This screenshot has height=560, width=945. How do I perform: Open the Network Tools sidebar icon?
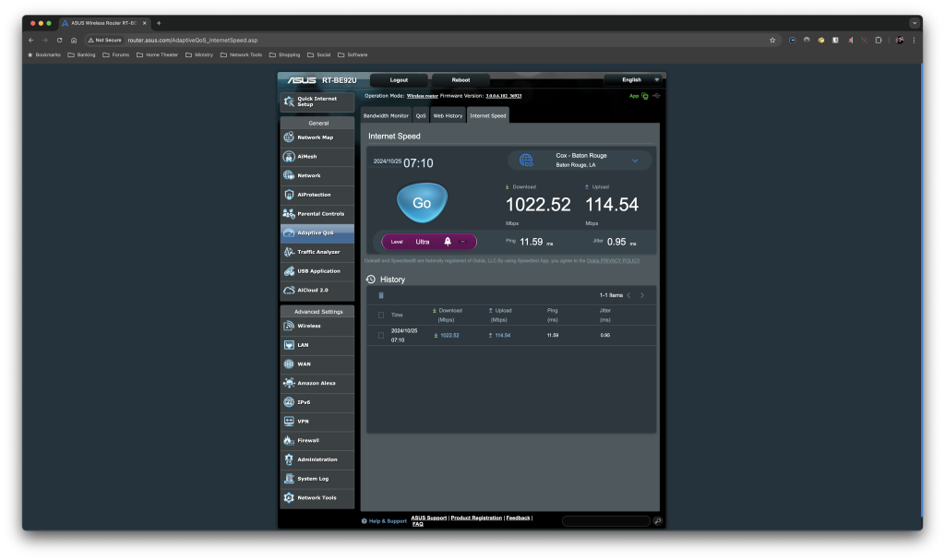(x=289, y=498)
